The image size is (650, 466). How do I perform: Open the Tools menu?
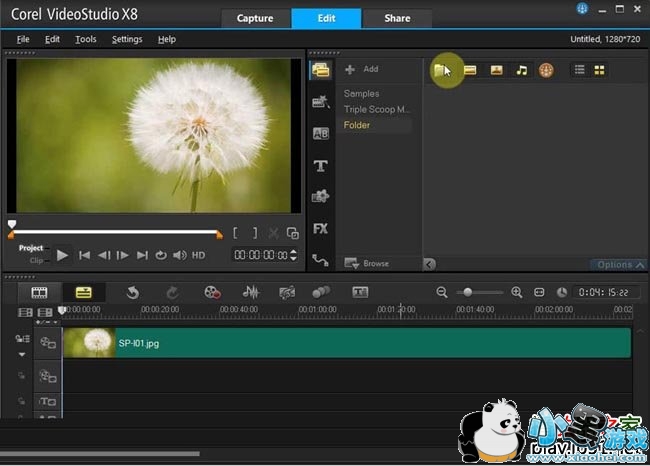[x=85, y=39]
